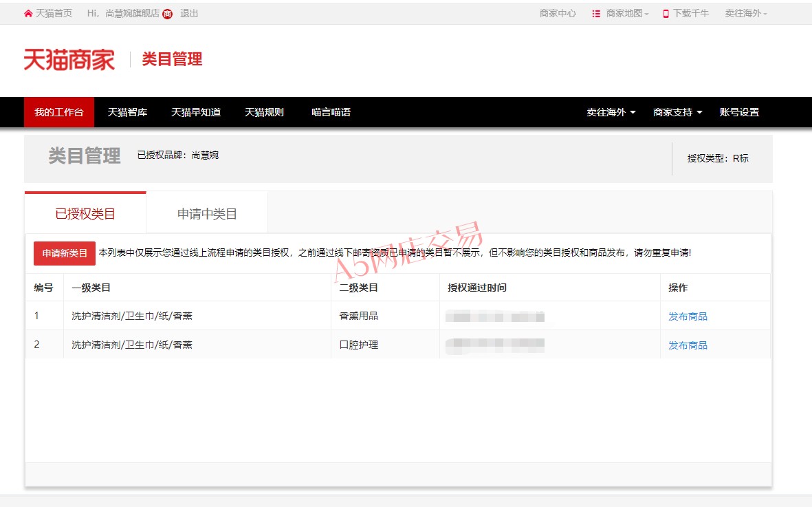Click the red merchant badge icon
The width and height of the screenshot is (812, 507).
pos(167,14)
